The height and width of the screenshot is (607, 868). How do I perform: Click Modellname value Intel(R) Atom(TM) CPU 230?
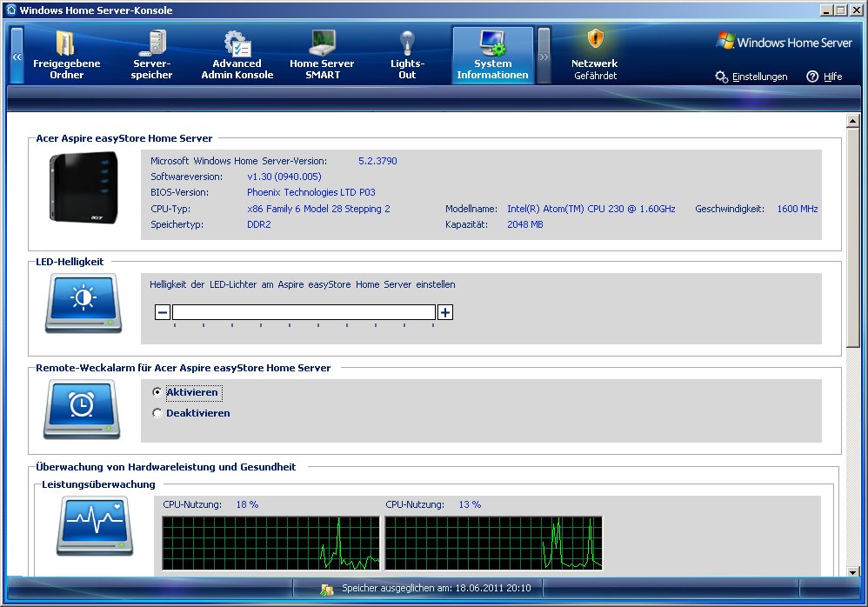click(x=591, y=209)
